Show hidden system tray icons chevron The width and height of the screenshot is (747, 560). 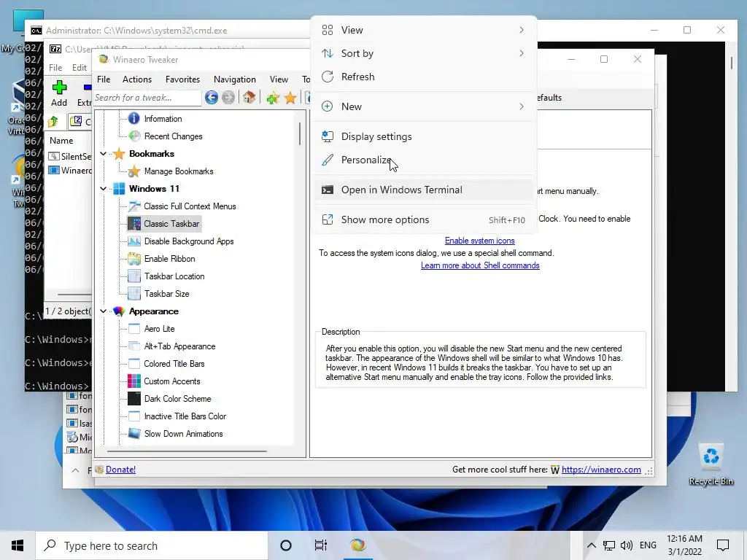click(x=591, y=545)
